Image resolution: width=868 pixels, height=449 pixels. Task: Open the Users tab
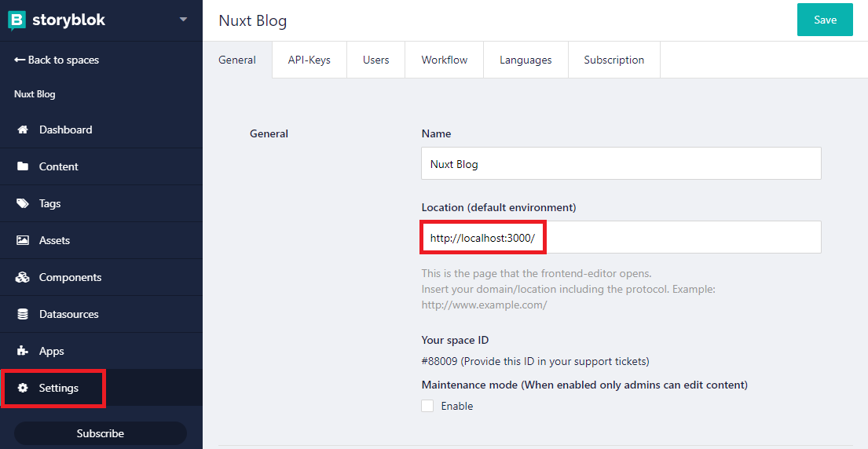click(375, 60)
